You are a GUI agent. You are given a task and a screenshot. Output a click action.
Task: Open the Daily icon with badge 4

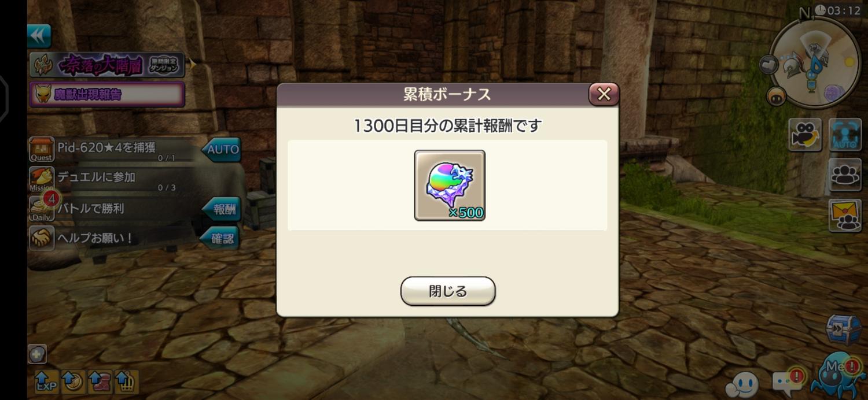(x=42, y=209)
